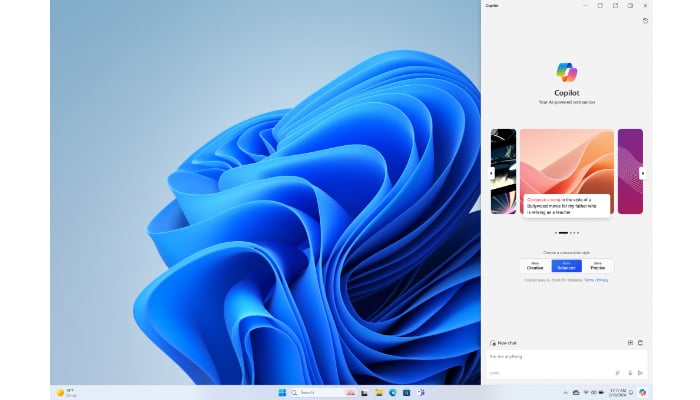
Task: Open the notebook icon beside New chat
Action: (x=640, y=343)
